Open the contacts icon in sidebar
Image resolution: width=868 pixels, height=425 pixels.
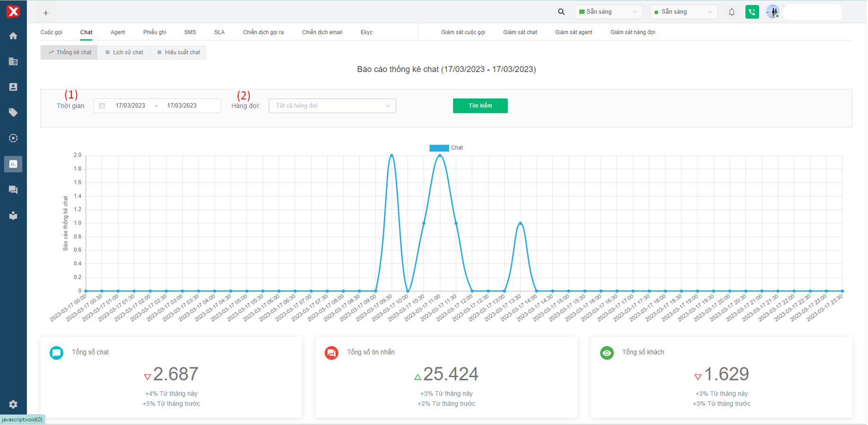(x=13, y=87)
